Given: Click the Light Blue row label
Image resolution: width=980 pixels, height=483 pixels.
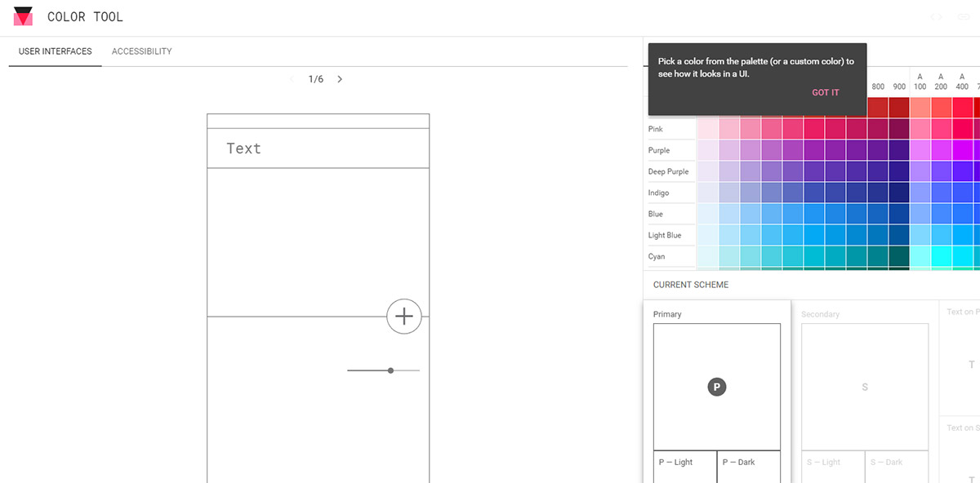Looking at the screenshot, I should (665, 235).
